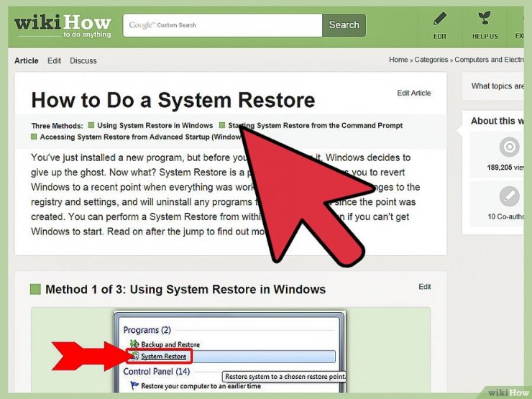Click Programs (2) group header

(147, 330)
